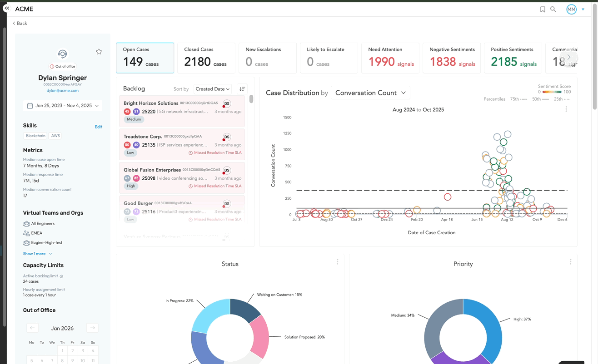Select the Open Cases tab
The height and width of the screenshot is (364, 598).
145,58
